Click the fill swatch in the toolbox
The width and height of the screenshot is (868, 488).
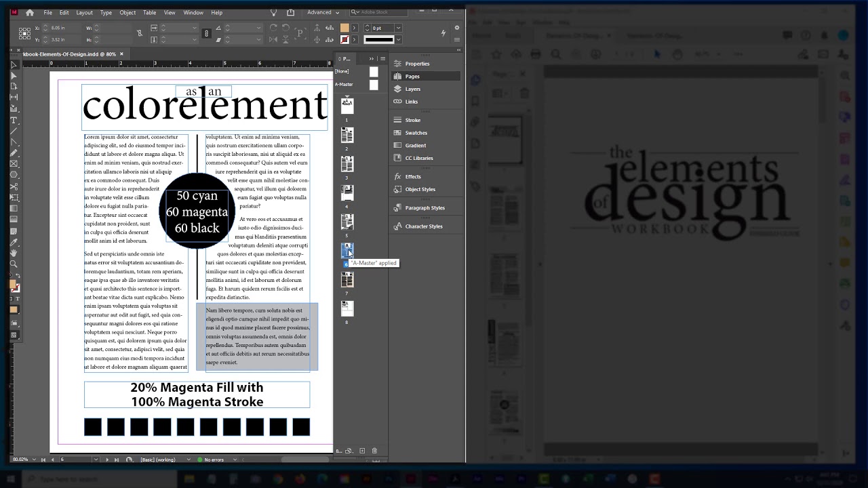(x=13, y=285)
